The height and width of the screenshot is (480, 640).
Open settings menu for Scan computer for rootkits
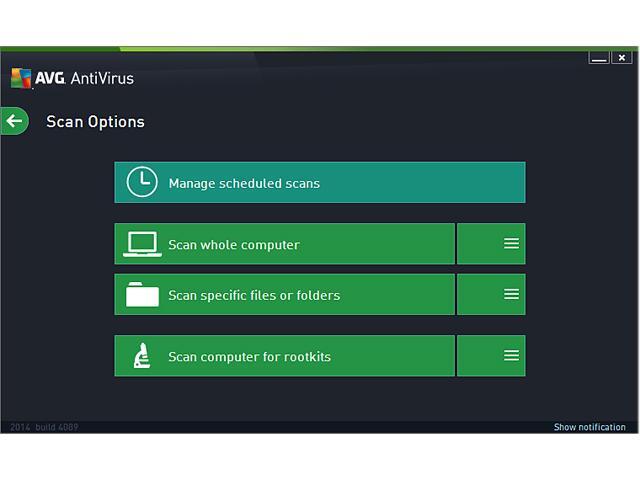click(x=511, y=356)
